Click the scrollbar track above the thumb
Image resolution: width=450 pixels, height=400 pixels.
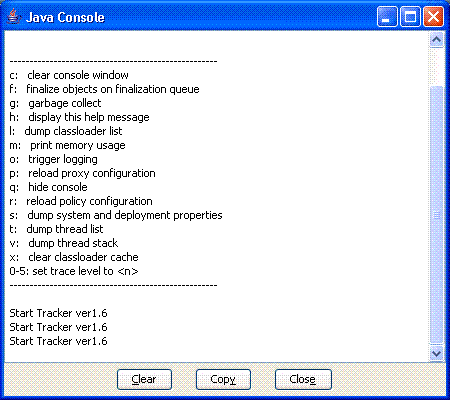pyautogui.click(x=436, y=67)
